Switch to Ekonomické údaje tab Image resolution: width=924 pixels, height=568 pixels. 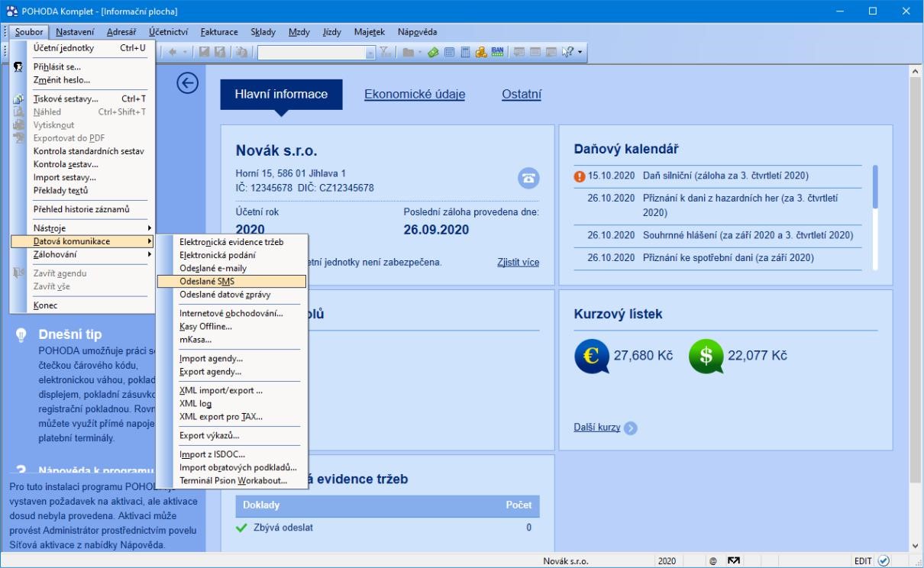pos(415,95)
